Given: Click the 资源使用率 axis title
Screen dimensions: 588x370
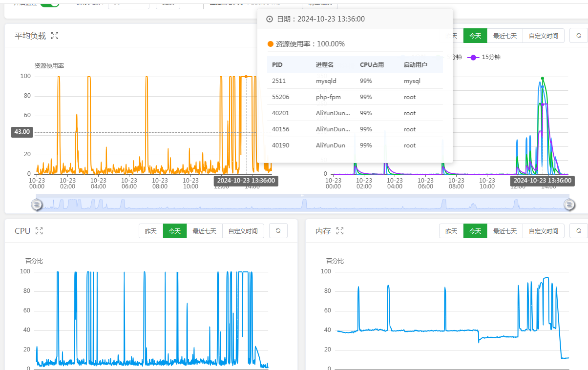Looking at the screenshot, I should [49, 65].
